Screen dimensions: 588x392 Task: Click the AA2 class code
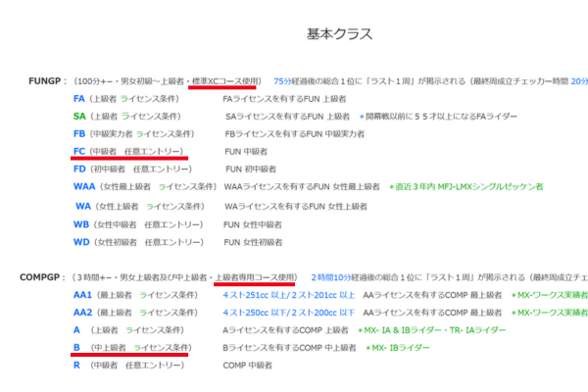click(83, 313)
